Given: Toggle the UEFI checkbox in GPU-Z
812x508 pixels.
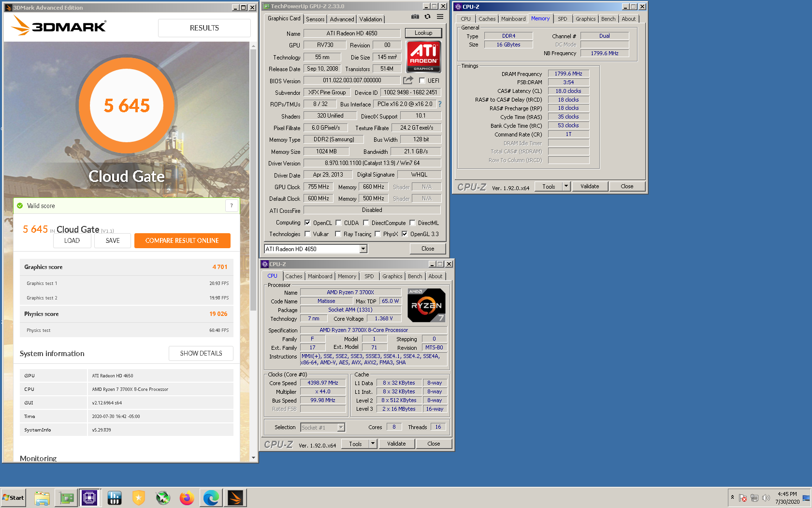Looking at the screenshot, I should [422, 81].
